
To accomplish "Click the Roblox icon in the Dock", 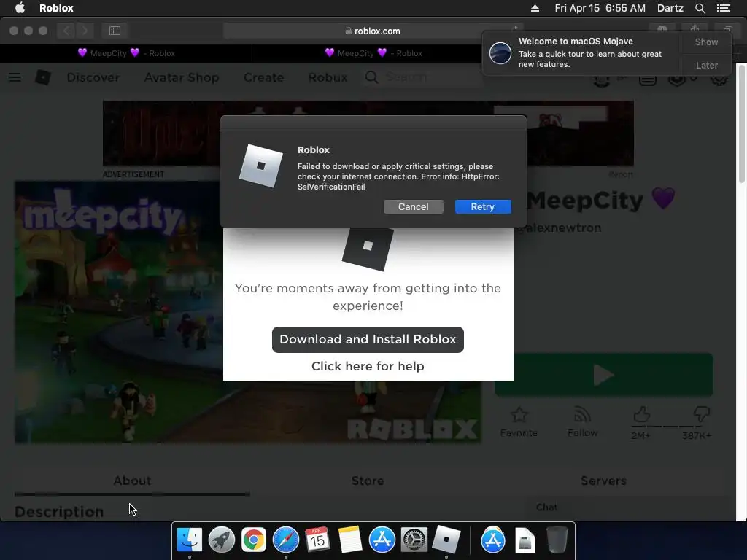I will 446,540.
